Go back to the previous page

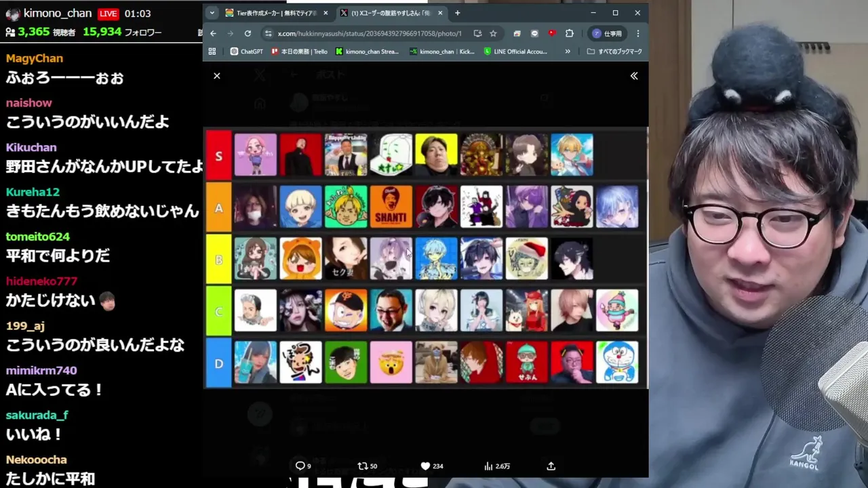pyautogui.click(x=214, y=33)
